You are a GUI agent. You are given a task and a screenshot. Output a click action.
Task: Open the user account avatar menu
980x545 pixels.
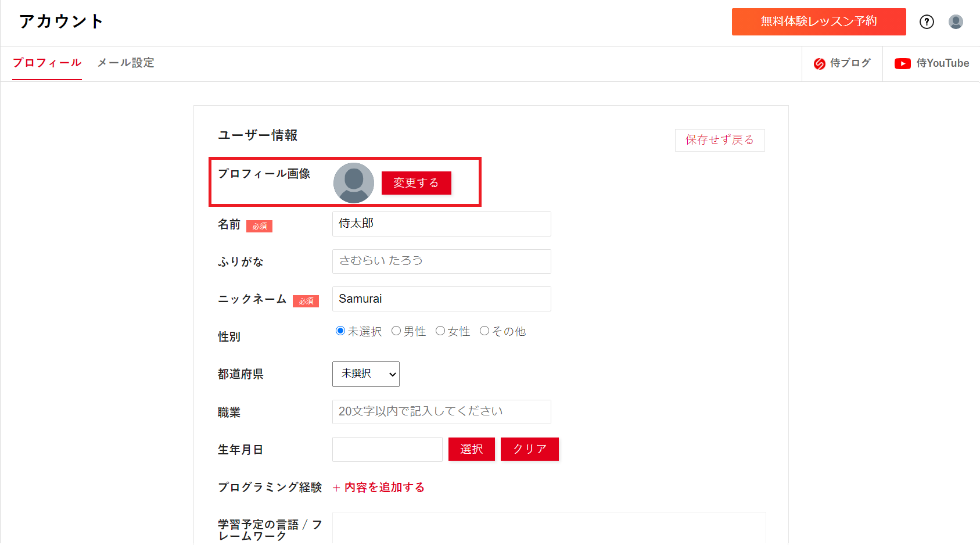point(956,22)
